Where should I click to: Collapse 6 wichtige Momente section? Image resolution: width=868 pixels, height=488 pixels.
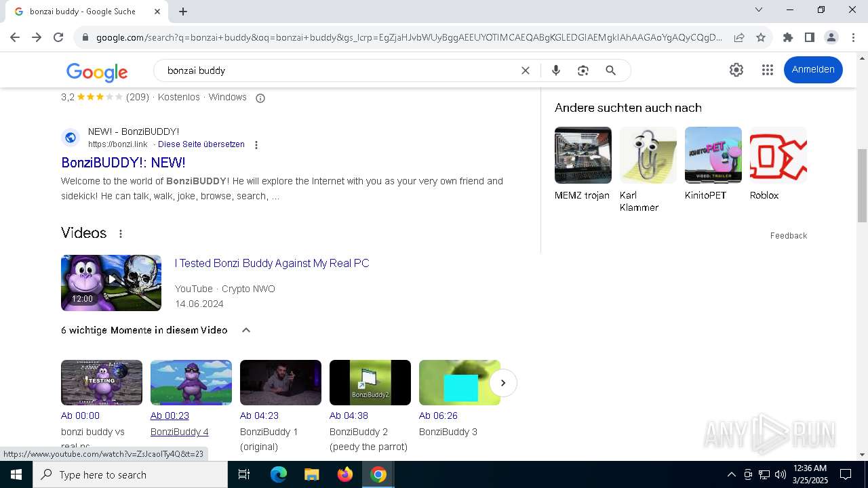[x=246, y=330]
